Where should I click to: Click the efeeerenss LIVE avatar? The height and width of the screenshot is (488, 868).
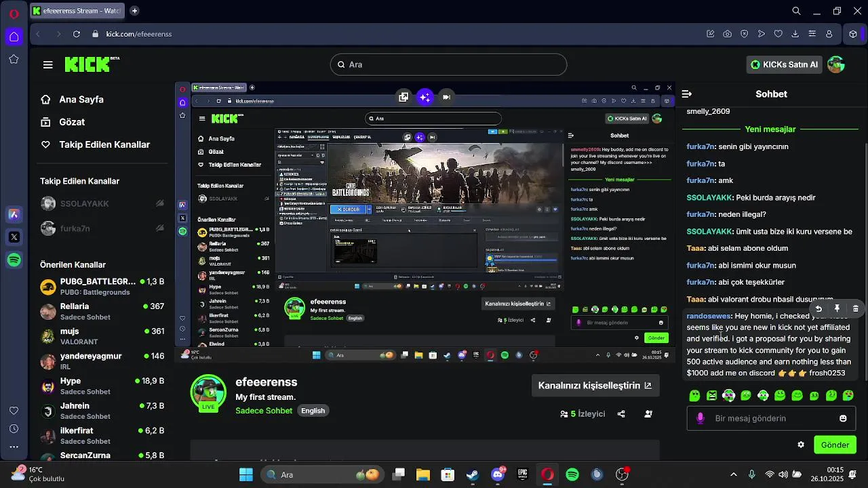208,393
